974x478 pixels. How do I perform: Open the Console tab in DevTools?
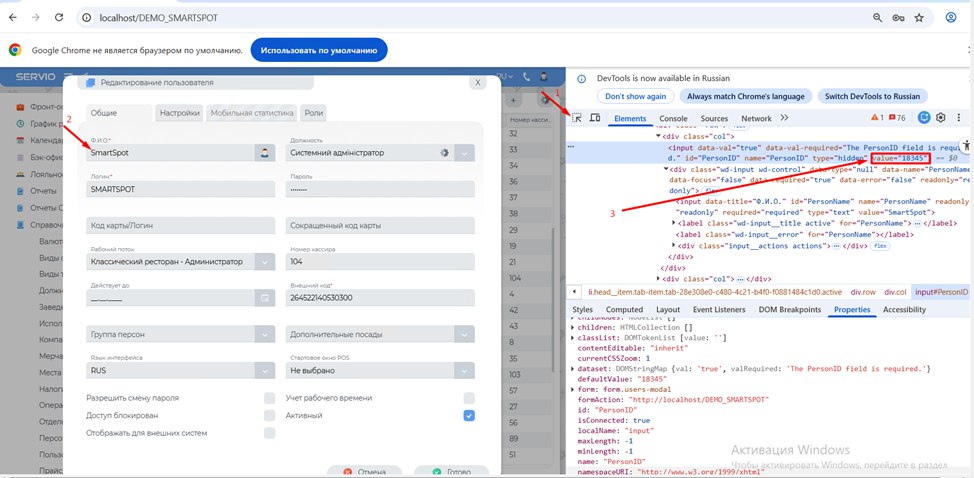coord(672,118)
